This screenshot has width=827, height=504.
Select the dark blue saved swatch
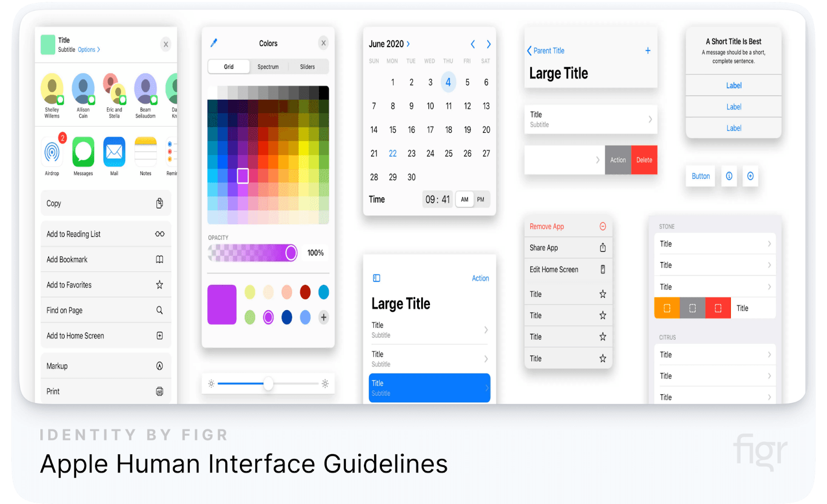pos(287,317)
